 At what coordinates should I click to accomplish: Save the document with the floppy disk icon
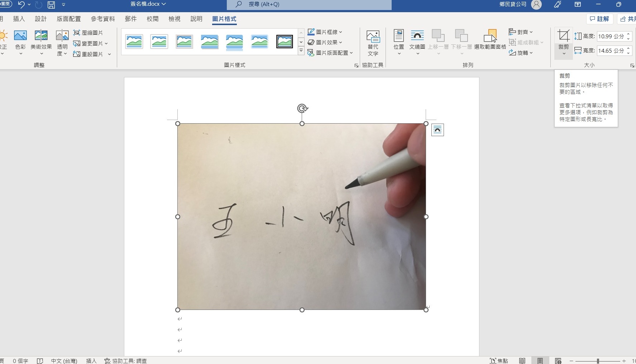[51, 5]
